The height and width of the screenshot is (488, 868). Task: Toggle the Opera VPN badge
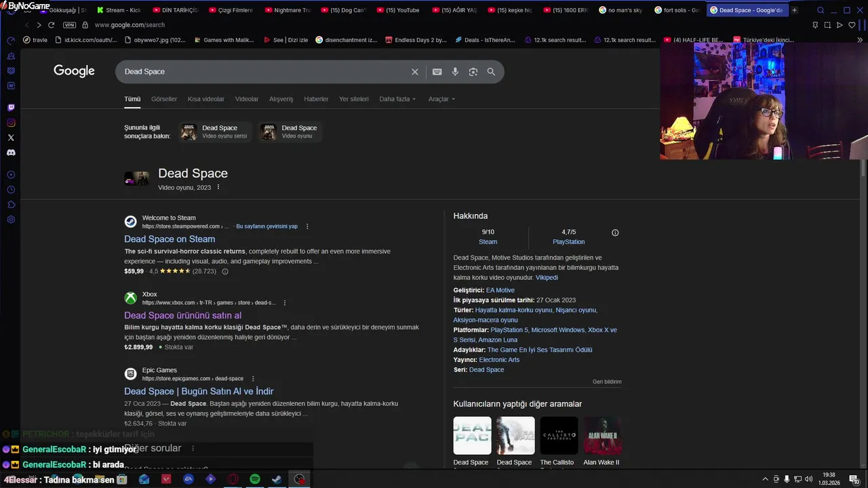(x=69, y=25)
